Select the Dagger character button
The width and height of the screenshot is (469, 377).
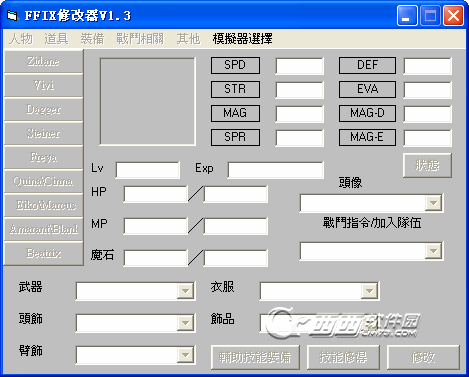pyautogui.click(x=43, y=109)
